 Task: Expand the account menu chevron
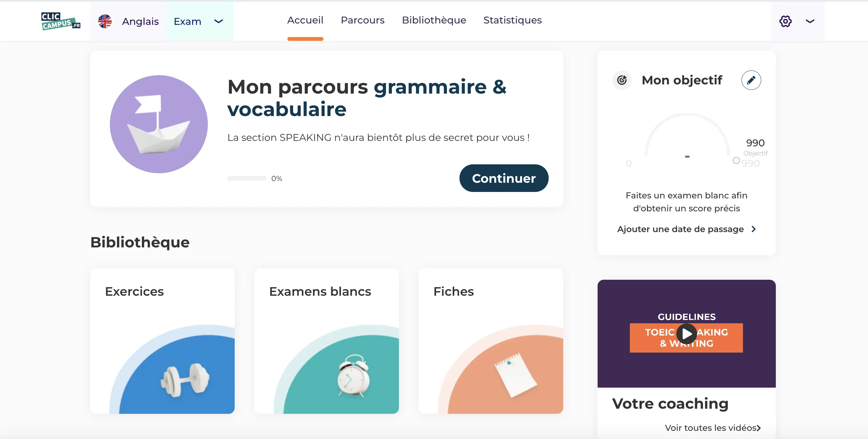pos(810,21)
